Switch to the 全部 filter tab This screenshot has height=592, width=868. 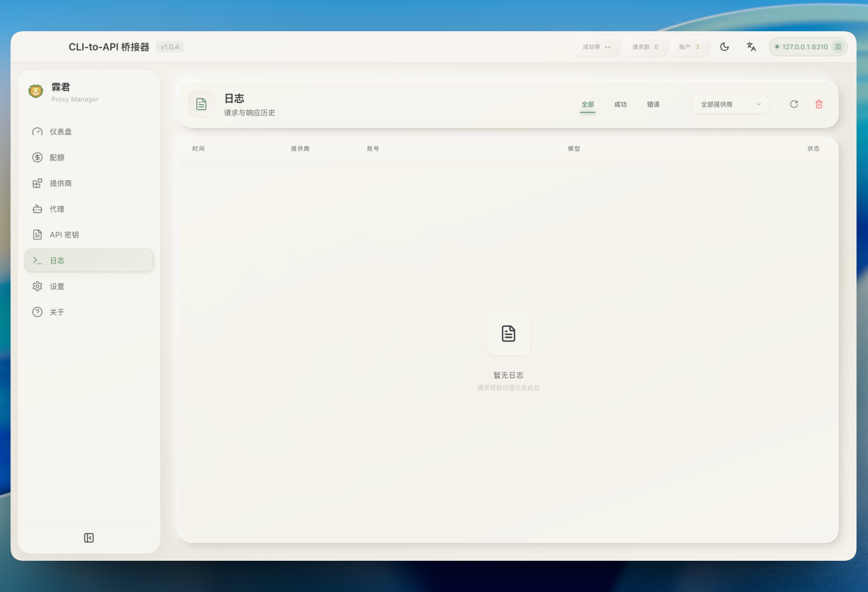[x=587, y=104]
